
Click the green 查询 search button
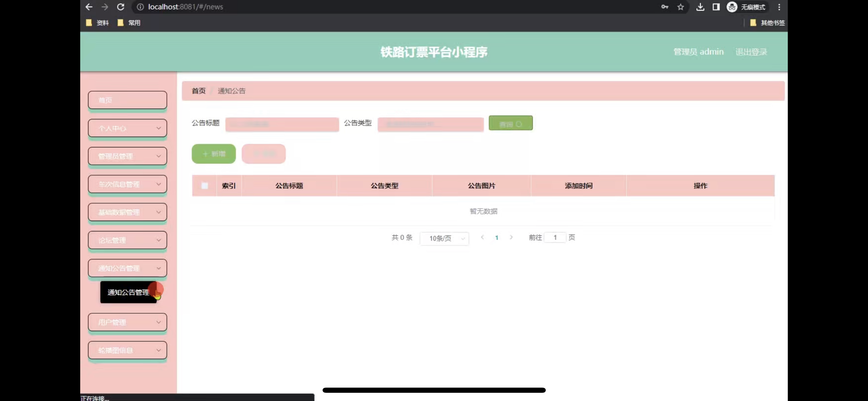point(510,123)
